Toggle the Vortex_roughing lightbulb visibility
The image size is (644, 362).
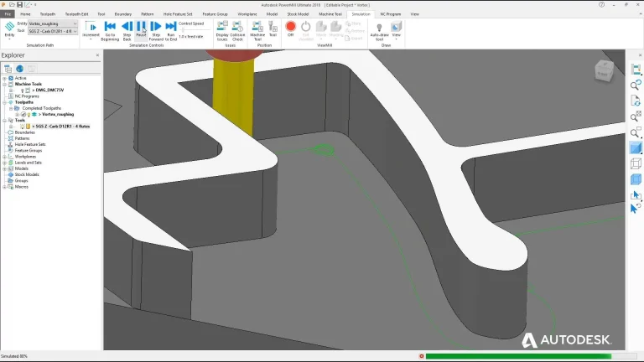coord(29,115)
